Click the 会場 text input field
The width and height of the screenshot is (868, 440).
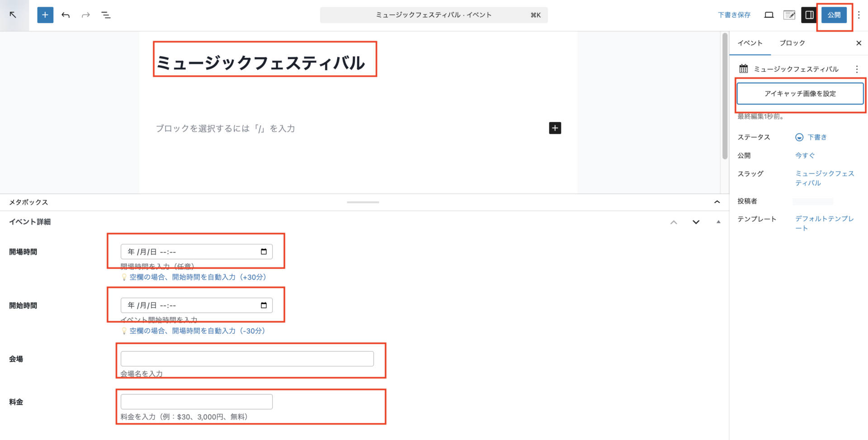247,359
